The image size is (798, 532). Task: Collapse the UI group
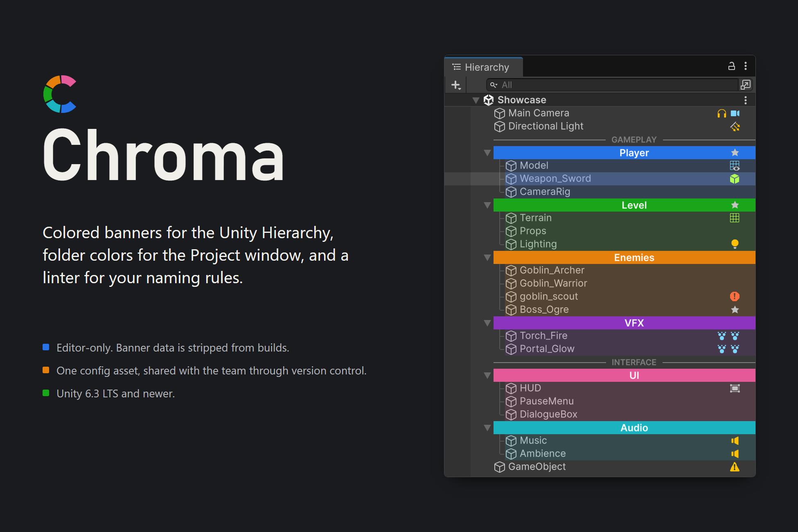point(487,375)
